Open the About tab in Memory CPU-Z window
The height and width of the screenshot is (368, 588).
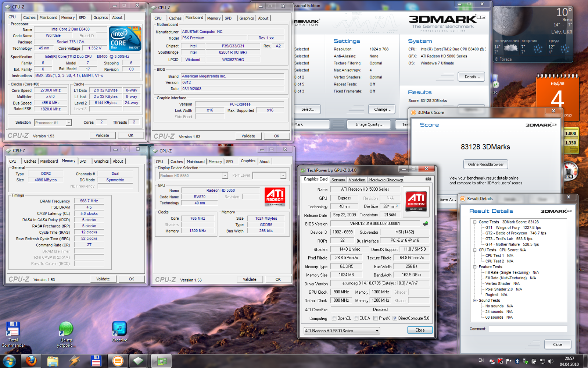pos(118,161)
